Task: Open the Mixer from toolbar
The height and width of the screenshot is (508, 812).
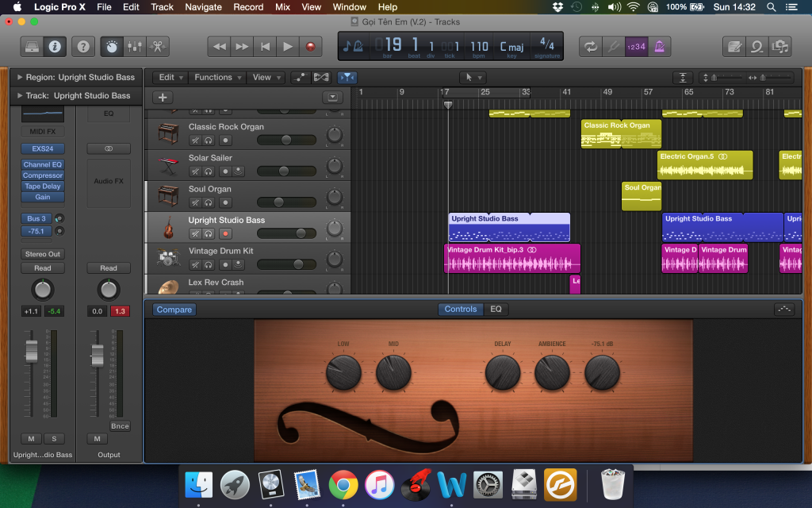Action: (135, 47)
